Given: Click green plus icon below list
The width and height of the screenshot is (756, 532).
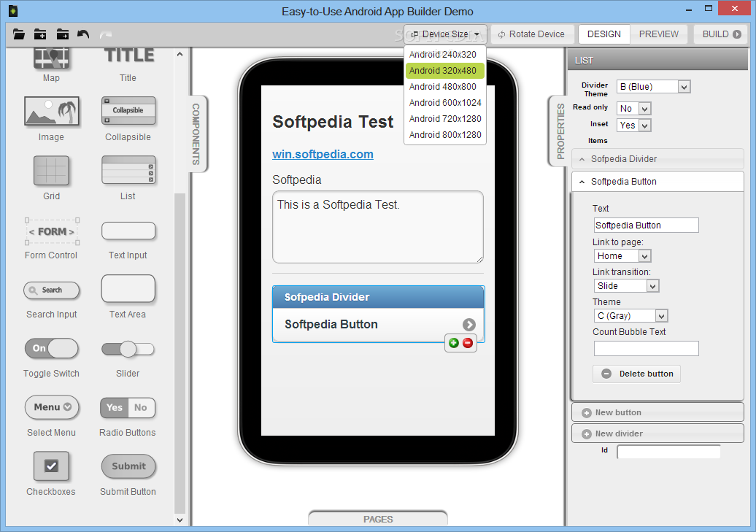Looking at the screenshot, I should (x=454, y=343).
